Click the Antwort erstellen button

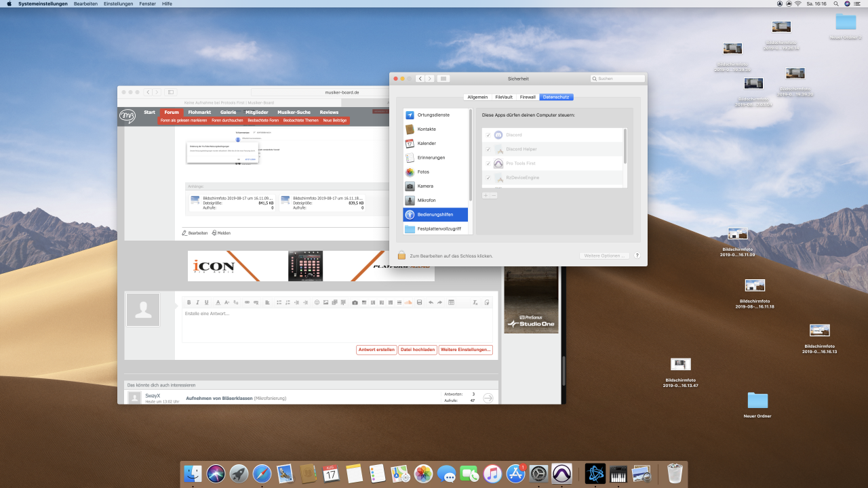376,350
